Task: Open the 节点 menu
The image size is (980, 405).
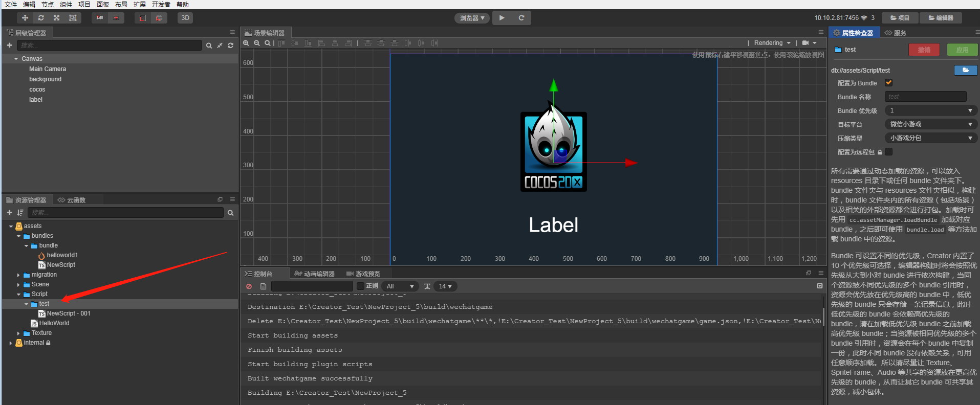Action: coord(48,4)
